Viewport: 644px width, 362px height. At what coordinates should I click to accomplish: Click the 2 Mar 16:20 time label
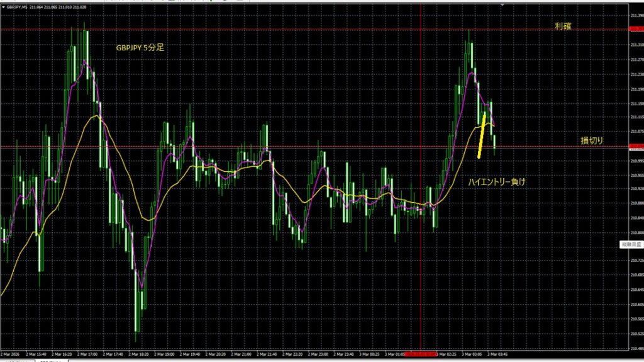pos(62,354)
